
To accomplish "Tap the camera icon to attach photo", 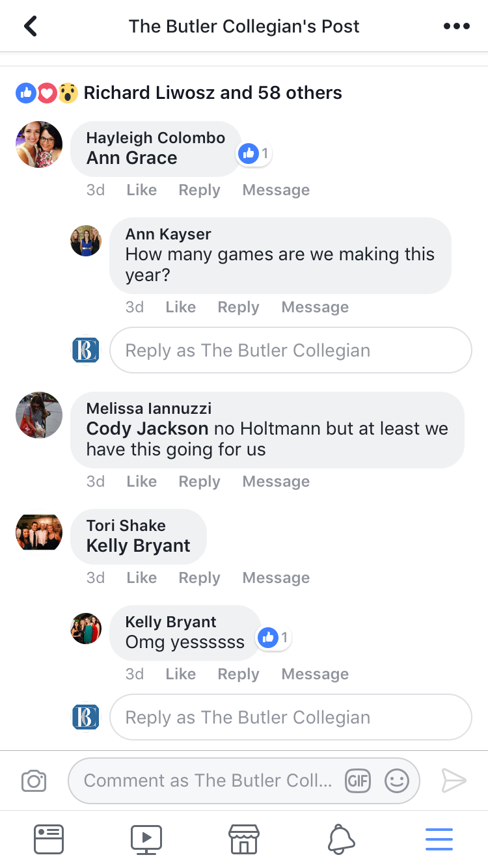I will pos(34,780).
